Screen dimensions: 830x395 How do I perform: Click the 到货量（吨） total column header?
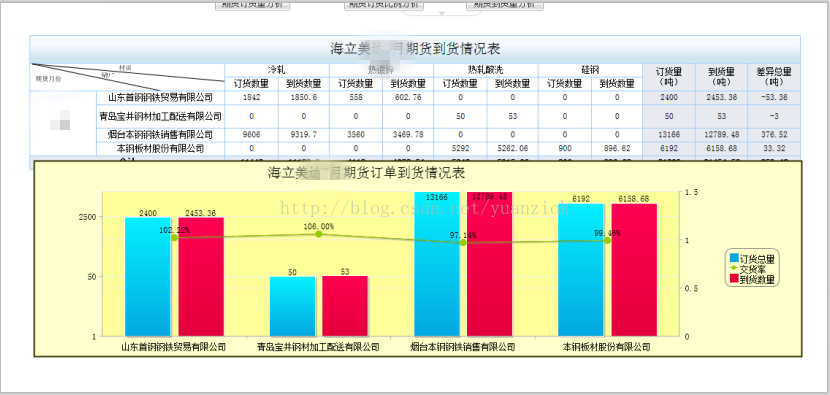pos(721,77)
